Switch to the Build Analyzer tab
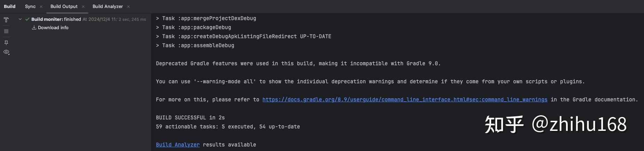Image resolution: width=644 pixels, height=151 pixels. click(108, 7)
